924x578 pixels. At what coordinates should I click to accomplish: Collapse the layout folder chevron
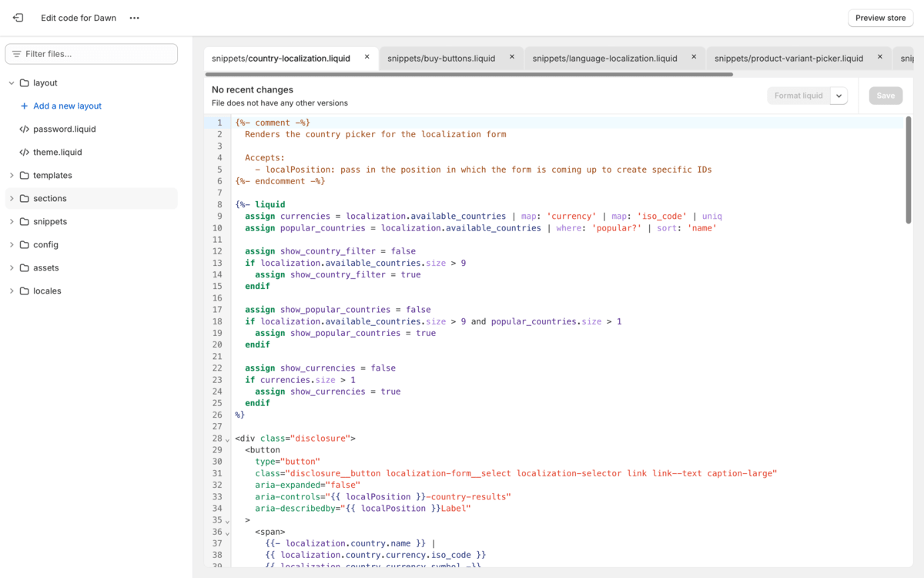(12, 82)
